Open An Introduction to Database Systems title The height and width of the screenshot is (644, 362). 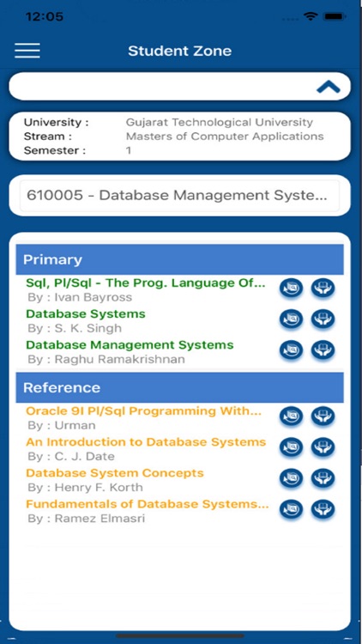click(146, 442)
